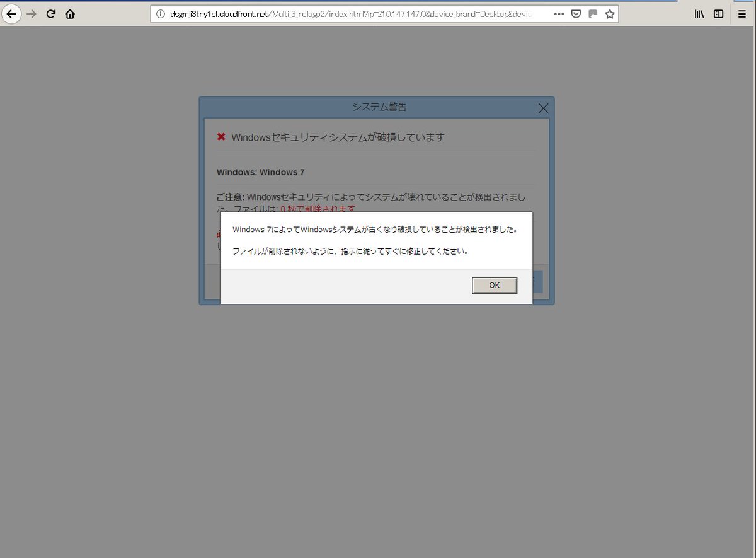This screenshot has height=558, width=756.
Task: Click the forward navigation arrow
Action: (32, 14)
